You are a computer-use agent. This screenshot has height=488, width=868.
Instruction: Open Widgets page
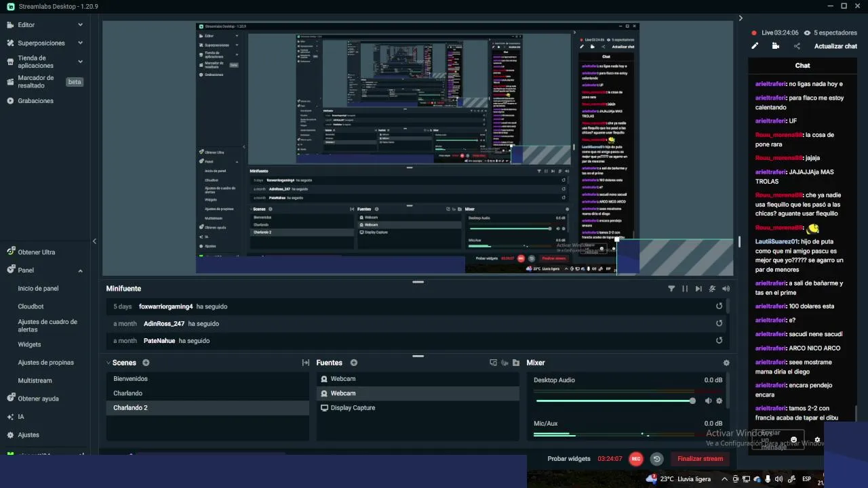29,344
